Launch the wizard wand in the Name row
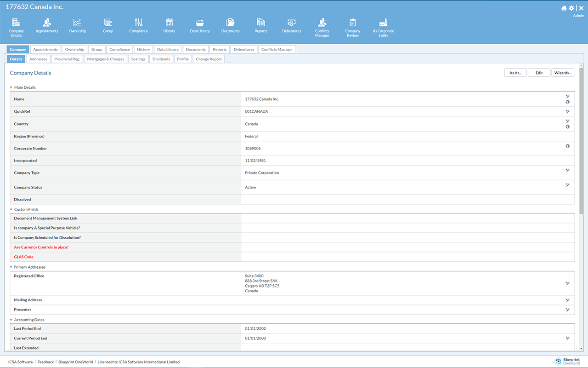The image size is (588, 368). pos(567,96)
